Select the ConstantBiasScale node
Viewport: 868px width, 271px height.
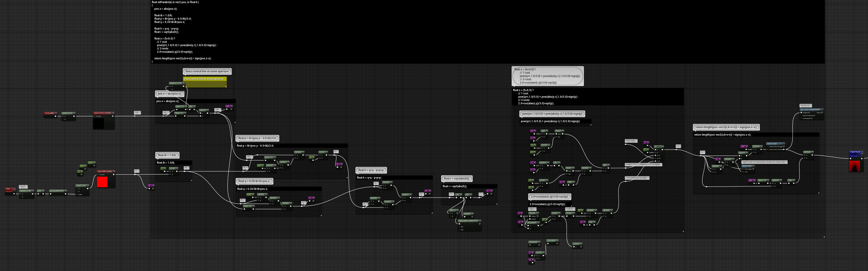point(58,191)
